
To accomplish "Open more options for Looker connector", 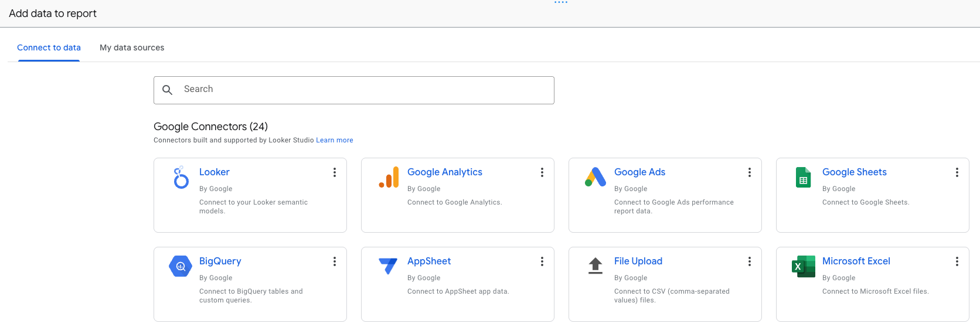I will coord(335,172).
